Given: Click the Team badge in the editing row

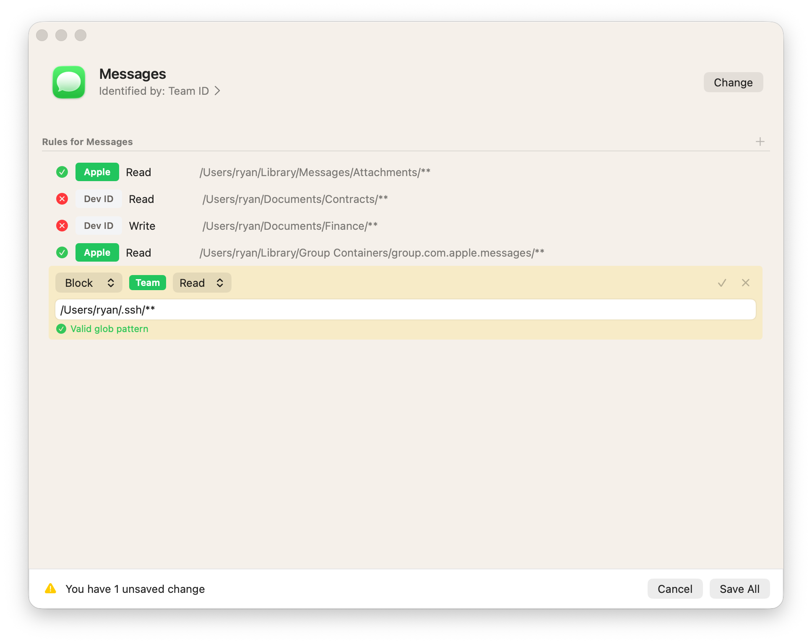Looking at the screenshot, I should coord(147,283).
